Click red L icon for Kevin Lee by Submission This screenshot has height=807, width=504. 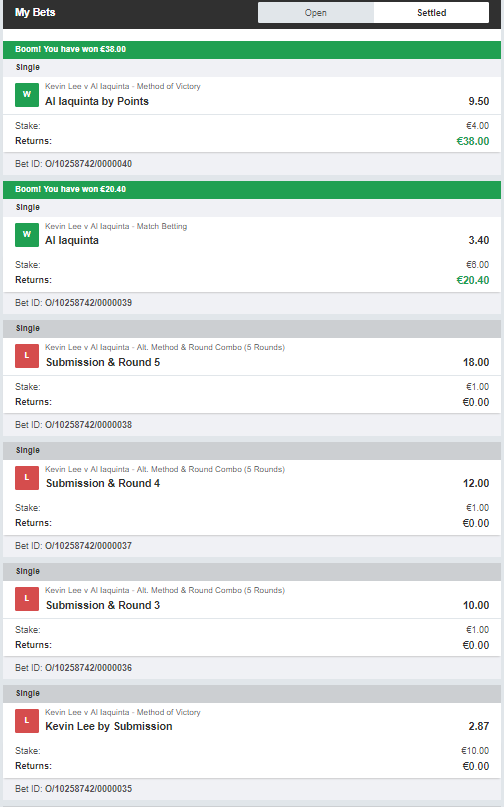pyautogui.click(x=27, y=721)
